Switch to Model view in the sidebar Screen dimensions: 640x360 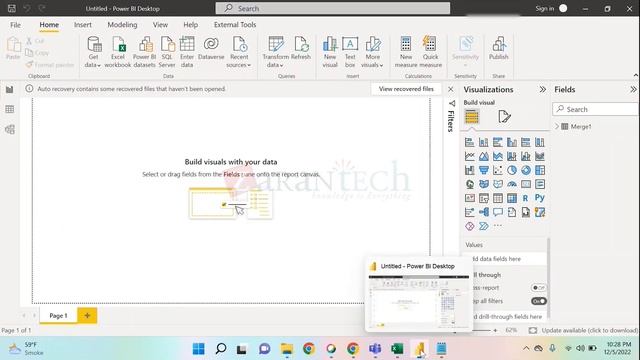10,129
